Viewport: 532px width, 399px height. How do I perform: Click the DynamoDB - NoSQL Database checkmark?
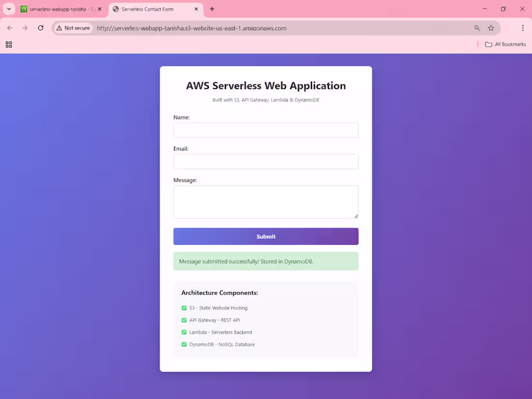tap(184, 344)
